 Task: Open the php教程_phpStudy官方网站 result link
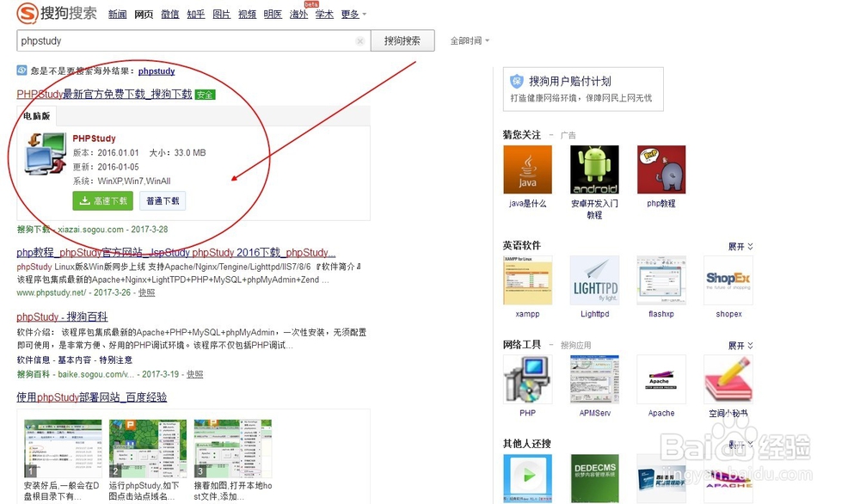point(176,252)
